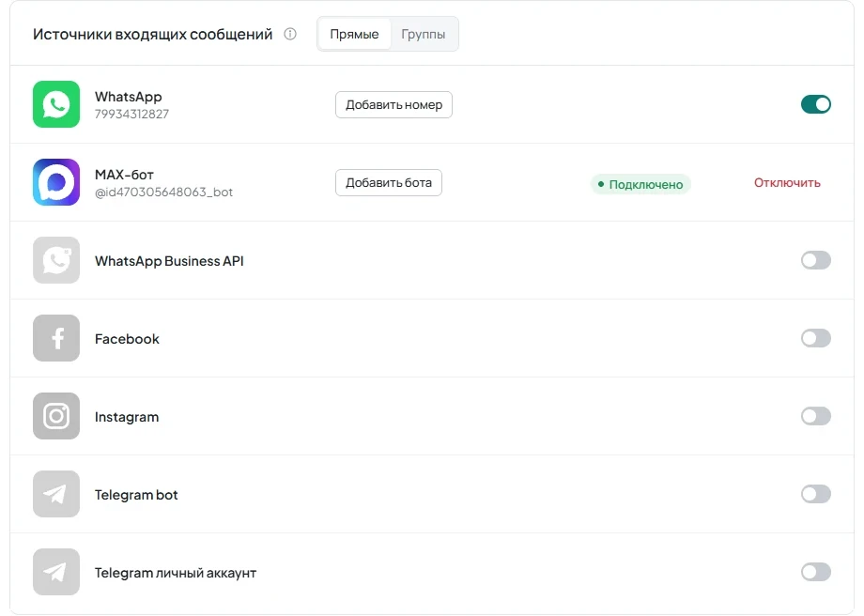
Task: Enable the Telegram bot toggle
Action: (816, 494)
